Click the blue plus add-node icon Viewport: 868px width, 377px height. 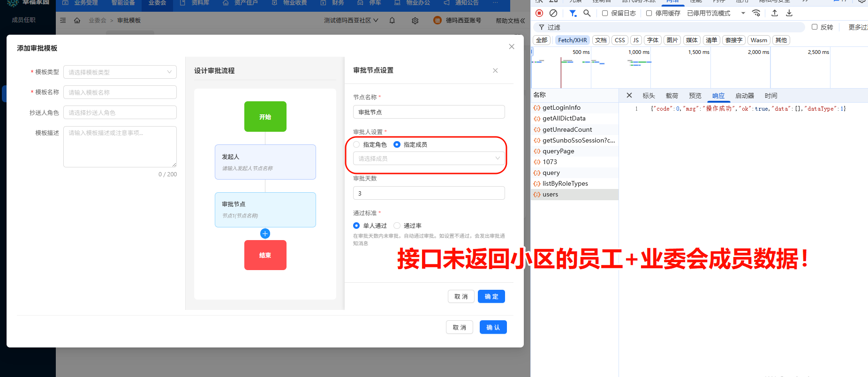[265, 234]
